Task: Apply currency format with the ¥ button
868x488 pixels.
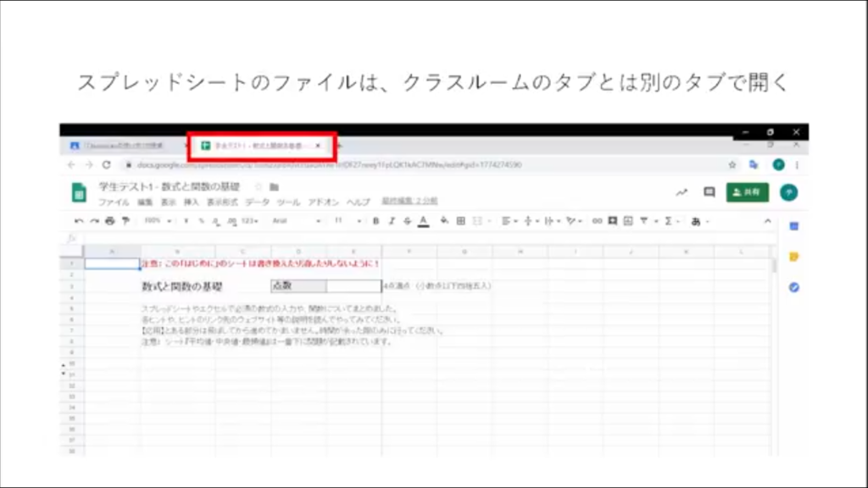Action: [186, 221]
